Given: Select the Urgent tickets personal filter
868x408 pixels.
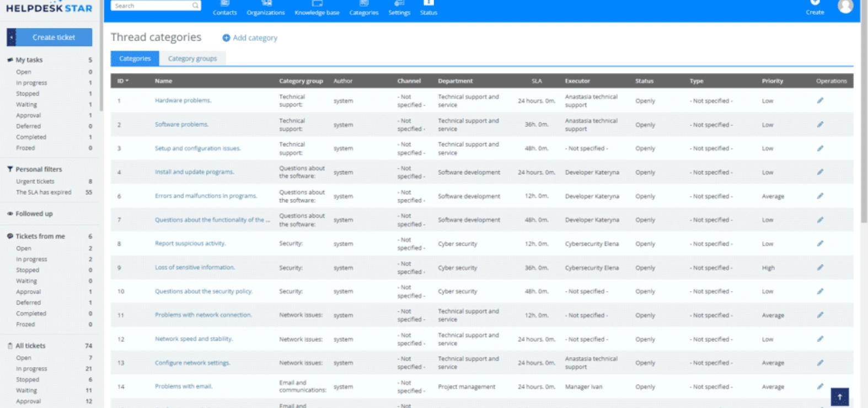Looking at the screenshot, I should coord(35,181).
